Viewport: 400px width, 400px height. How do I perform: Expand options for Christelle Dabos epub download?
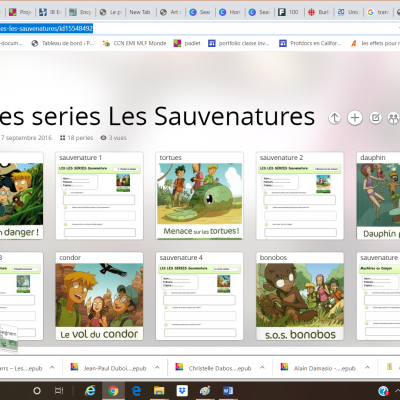(262, 368)
